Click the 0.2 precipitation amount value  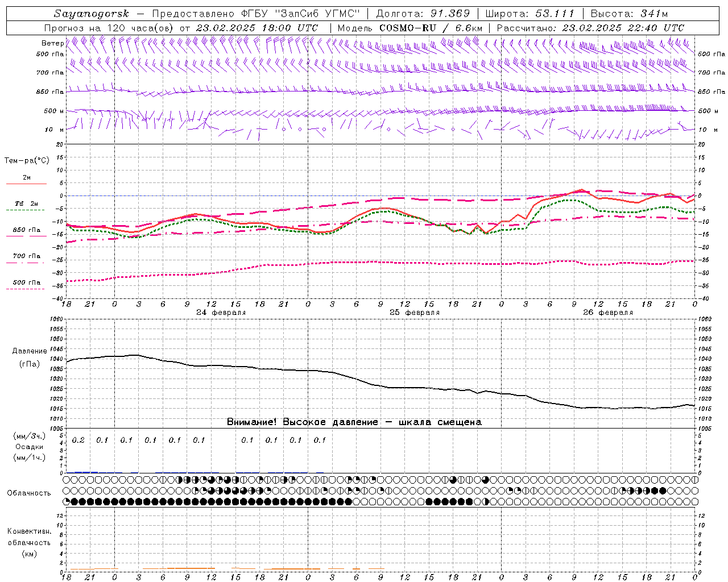pyautogui.click(x=78, y=440)
